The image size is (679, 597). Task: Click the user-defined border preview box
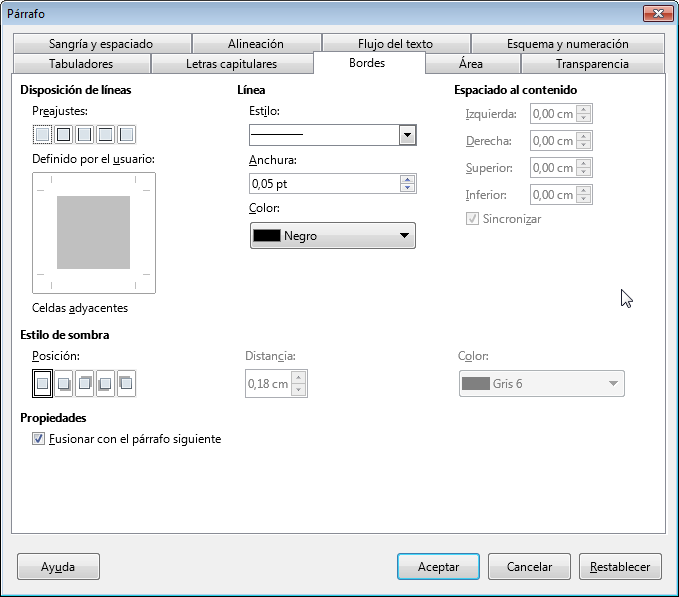click(x=94, y=233)
